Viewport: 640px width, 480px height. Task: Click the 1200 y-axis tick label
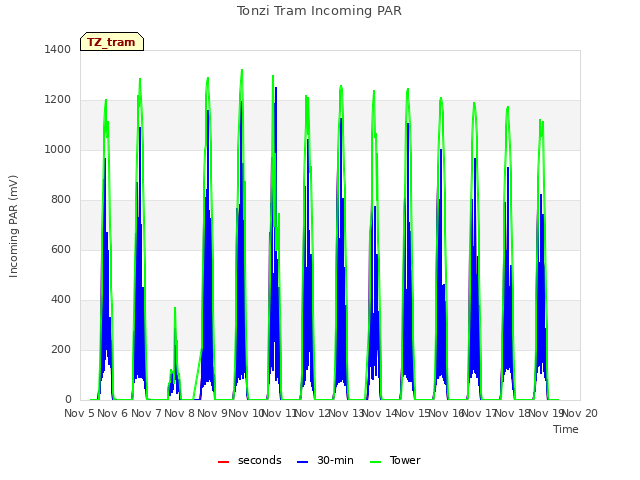(58, 100)
